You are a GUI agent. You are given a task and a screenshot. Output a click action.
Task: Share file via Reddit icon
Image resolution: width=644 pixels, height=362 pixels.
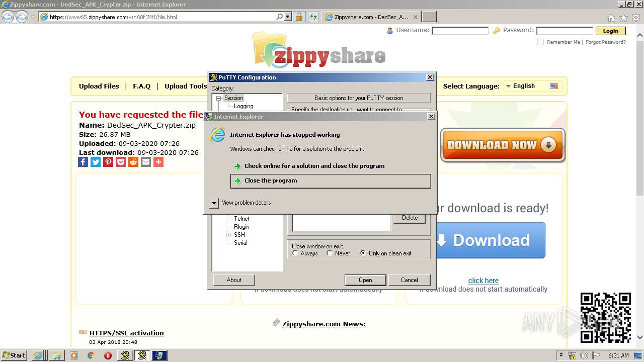133,162
